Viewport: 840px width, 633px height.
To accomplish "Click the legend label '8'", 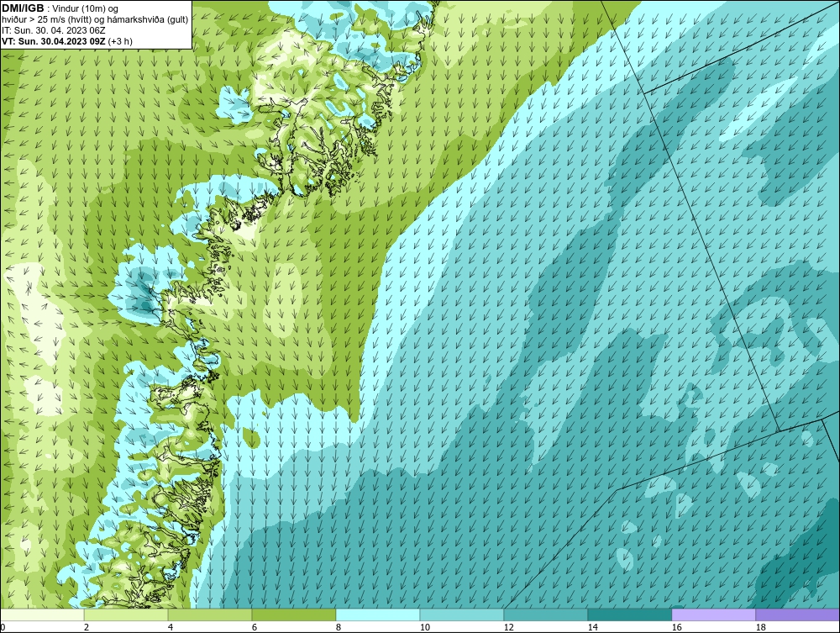I will tap(338, 627).
